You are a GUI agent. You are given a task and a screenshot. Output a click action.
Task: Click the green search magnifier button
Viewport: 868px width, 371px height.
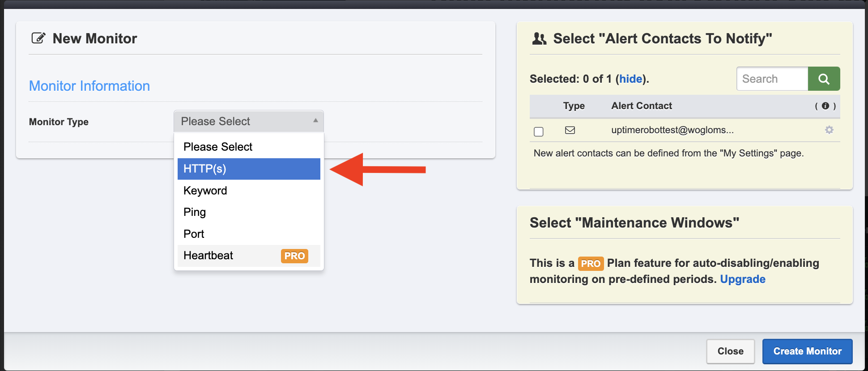point(824,79)
